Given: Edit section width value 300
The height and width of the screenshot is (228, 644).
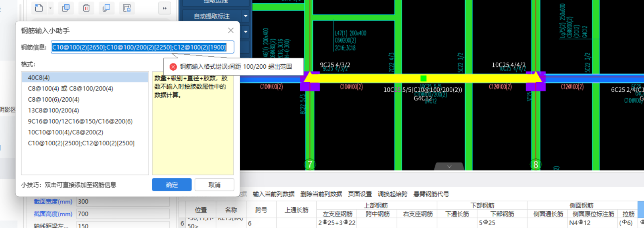Looking at the screenshot, I should tap(123, 202).
